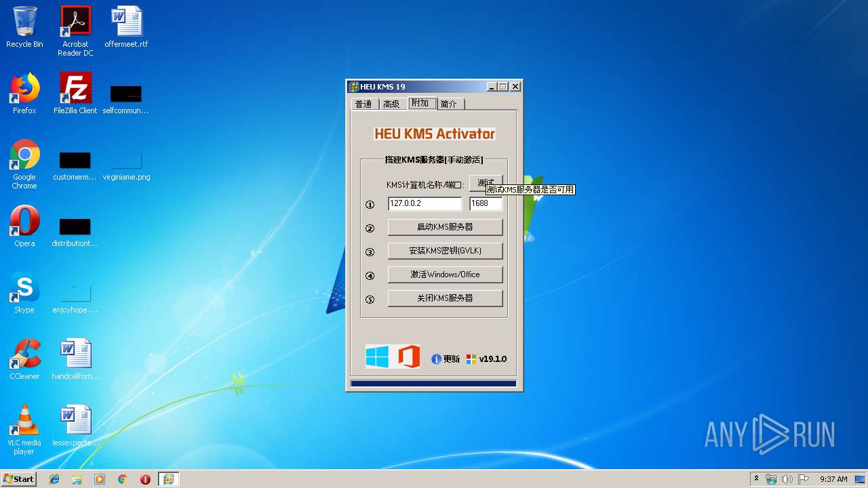868x488 pixels.
Task: Close the HEU KMS 19 window
Action: pyautogui.click(x=515, y=87)
